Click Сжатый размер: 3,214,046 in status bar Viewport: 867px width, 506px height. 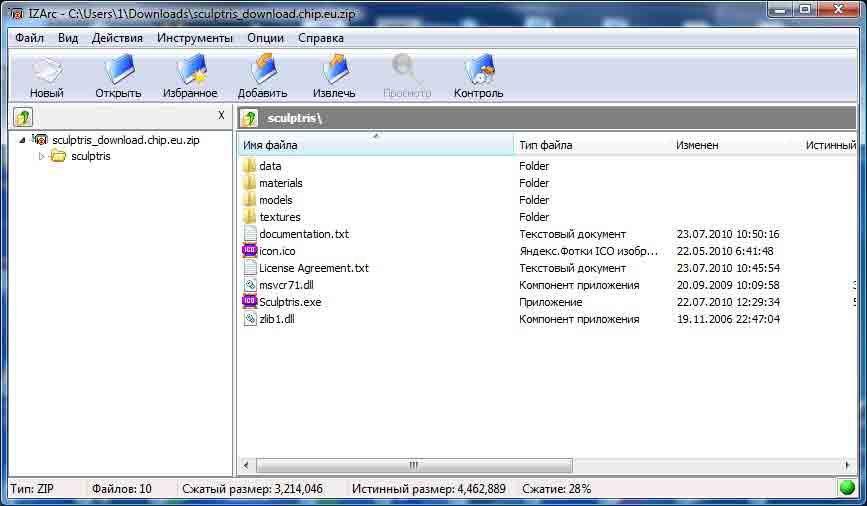pos(252,489)
